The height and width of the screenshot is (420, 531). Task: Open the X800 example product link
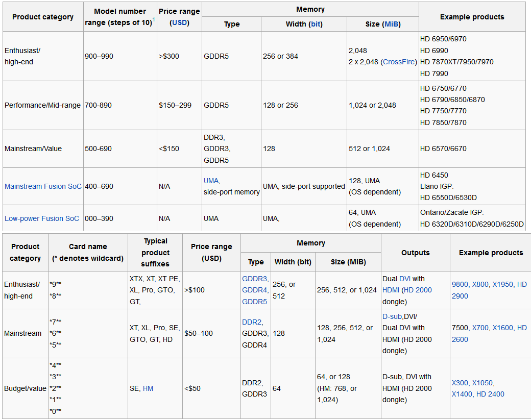tap(480, 285)
